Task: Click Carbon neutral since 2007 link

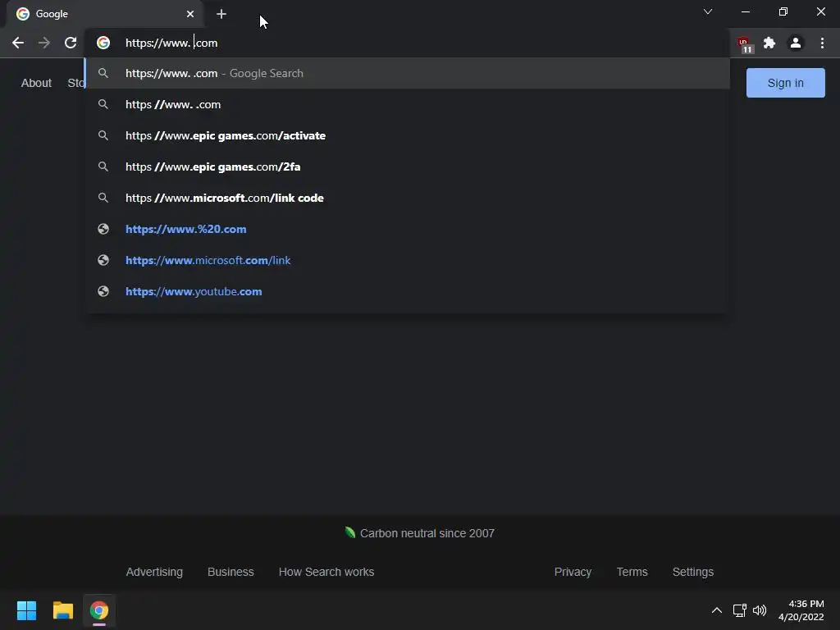Action: (420, 533)
